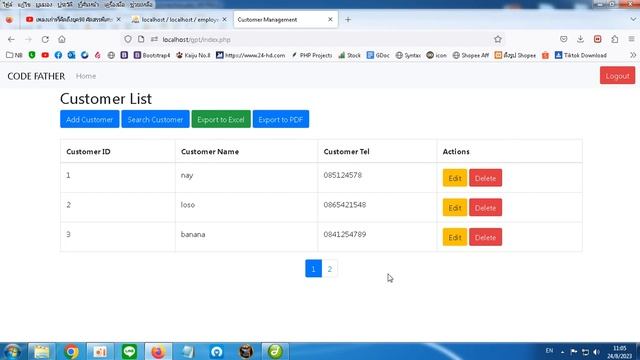This screenshot has width=640, height=360.
Task: Show more bookmarks chevron
Action: (x=633, y=55)
